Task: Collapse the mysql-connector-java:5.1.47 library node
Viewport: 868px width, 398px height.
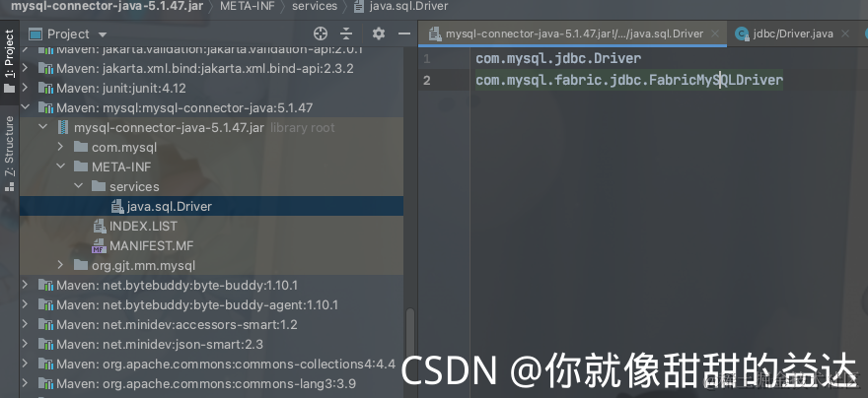Action: point(25,107)
